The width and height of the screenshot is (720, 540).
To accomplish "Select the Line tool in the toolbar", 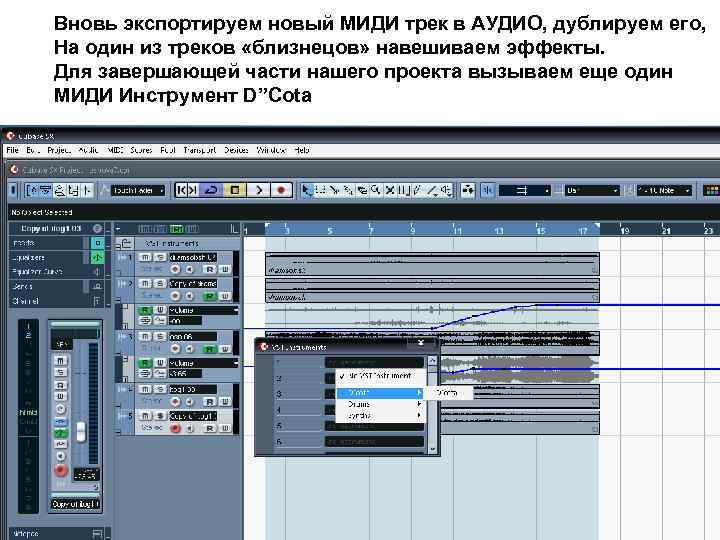I will 432,190.
